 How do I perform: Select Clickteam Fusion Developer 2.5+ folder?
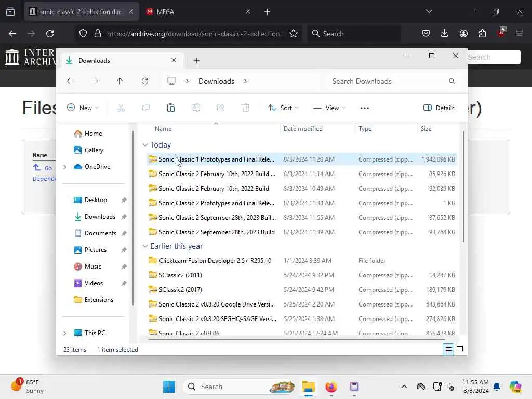coord(302,261)
